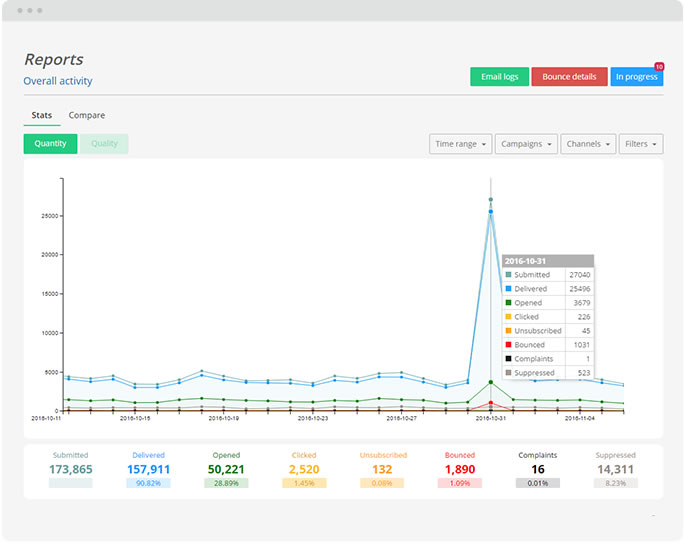Click the Overall activity link

[58, 81]
